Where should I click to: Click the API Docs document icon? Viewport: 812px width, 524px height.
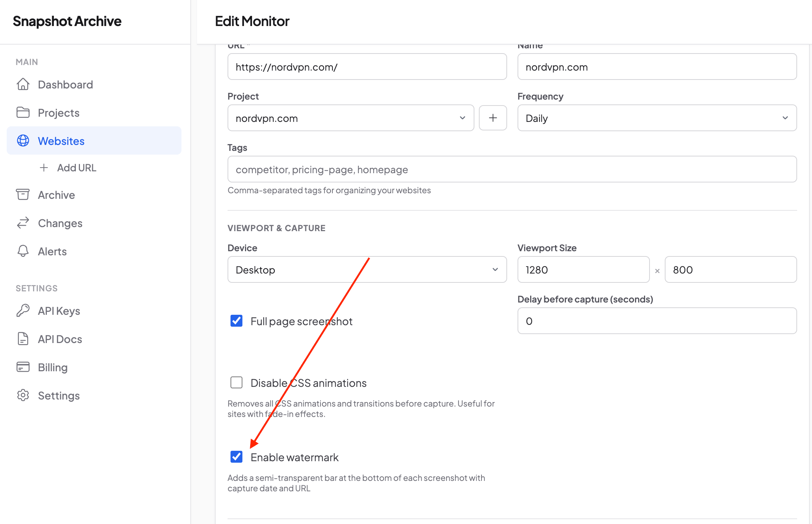pos(23,339)
